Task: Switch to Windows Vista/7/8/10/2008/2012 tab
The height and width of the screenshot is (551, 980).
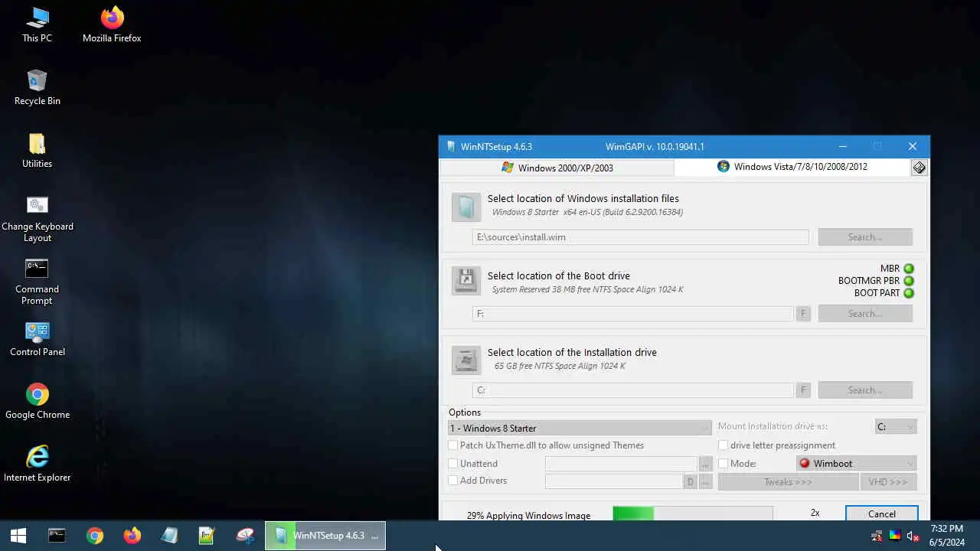Action: pyautogui.click(x=792, y=167)
